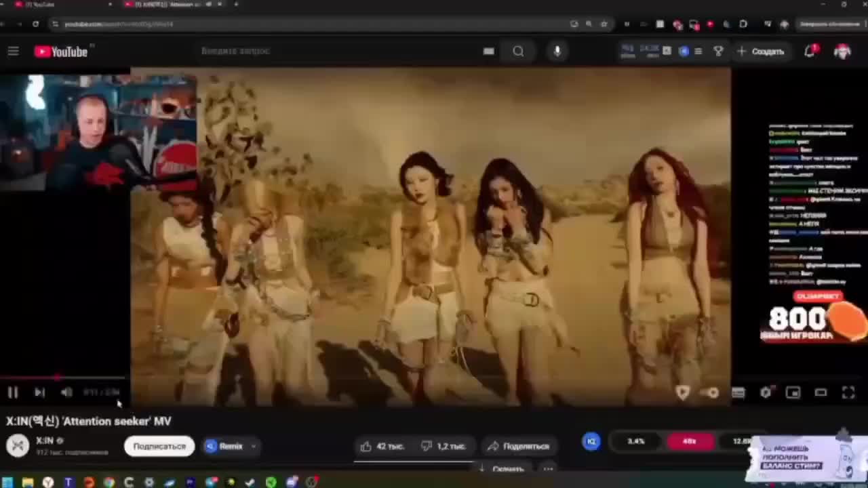Click the trophy icon in YouTube header

pyautogui.click(x=718, y=52)
